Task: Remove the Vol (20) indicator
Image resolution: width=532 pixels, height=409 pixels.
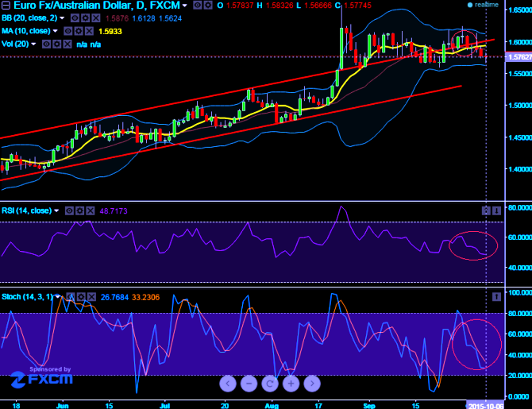Action: tap(67, 44)
